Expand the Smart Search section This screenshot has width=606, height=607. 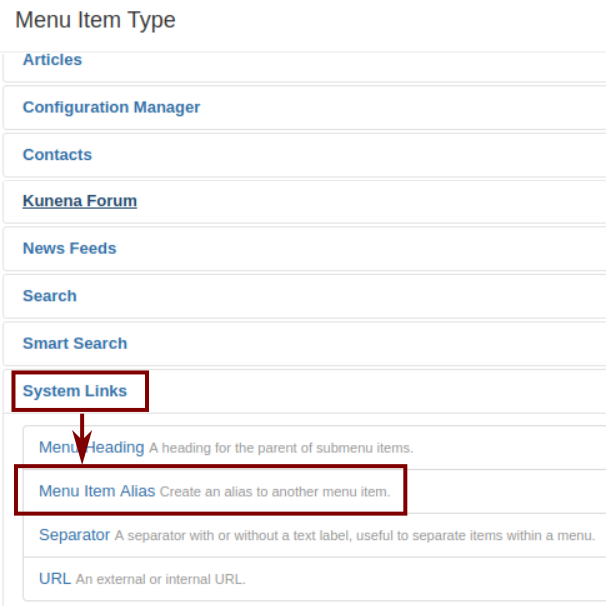point(75,343)
